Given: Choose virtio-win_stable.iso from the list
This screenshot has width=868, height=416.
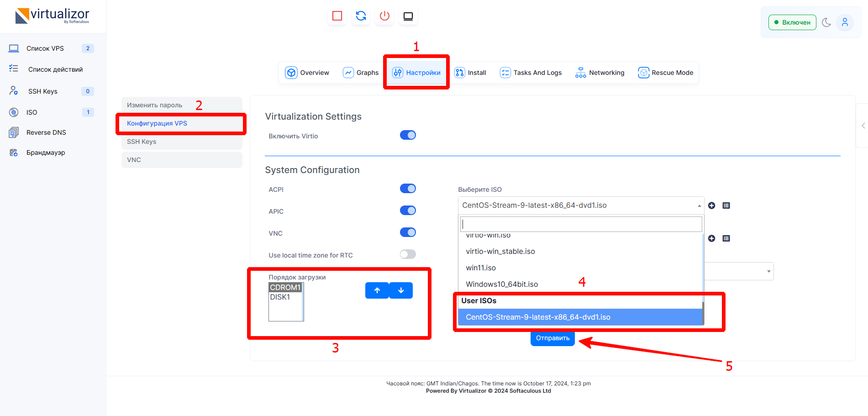Looking at the screenshot, I should click(580, 251).
